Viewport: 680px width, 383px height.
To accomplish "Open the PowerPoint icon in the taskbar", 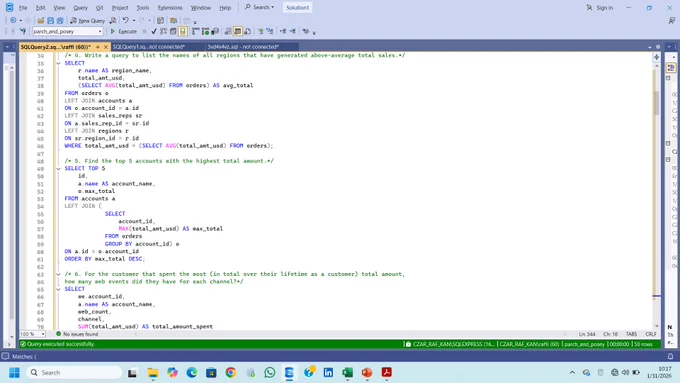I will [x=367, y=373].
